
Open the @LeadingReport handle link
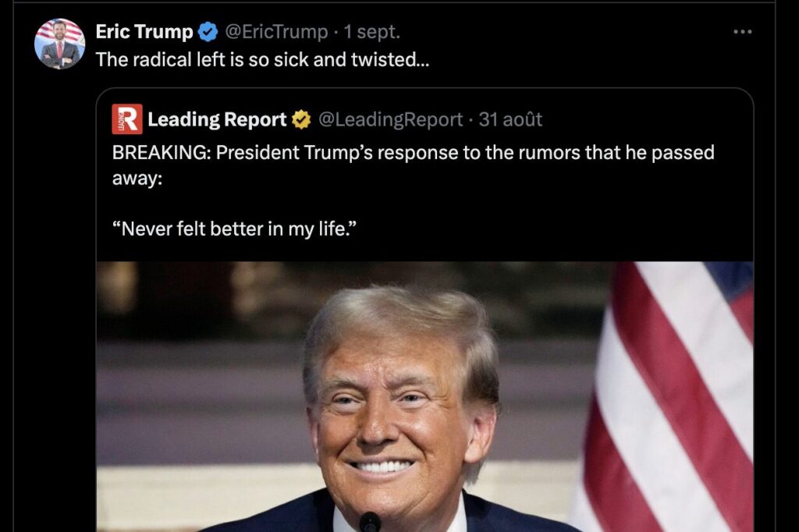pyautogui.click(x=390, y=120)
